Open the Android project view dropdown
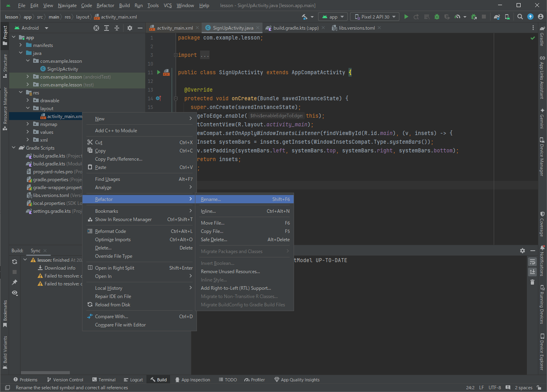Image resolution: width=547 pixels, height=392 pixels. (x=31, y=28)
